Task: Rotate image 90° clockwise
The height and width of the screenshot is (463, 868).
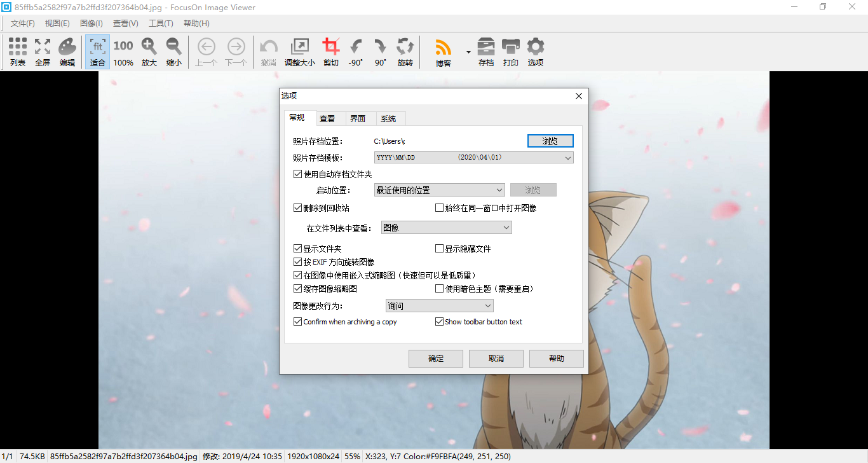Action: 381,52
